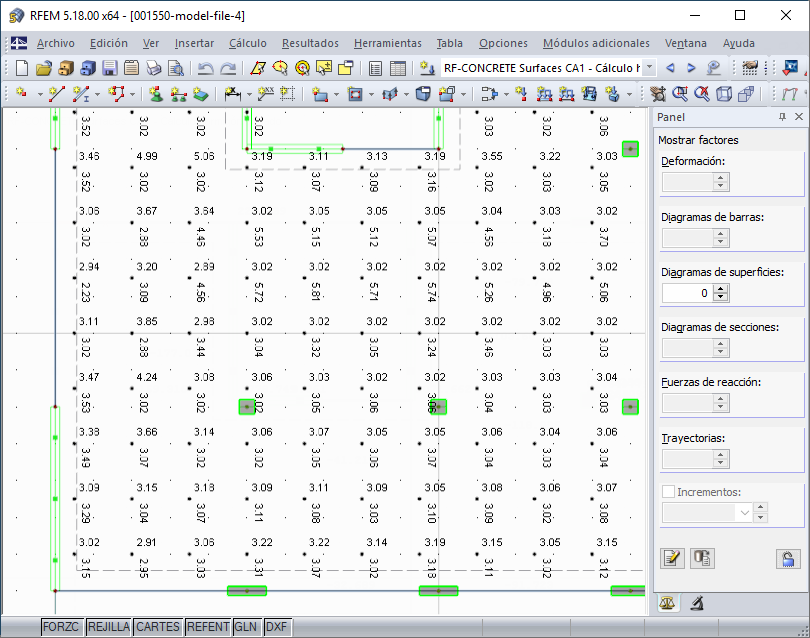Open the table view icon in the toolbar
The width and height of the screenshot is (810, 638).
(x=398, y=68)
